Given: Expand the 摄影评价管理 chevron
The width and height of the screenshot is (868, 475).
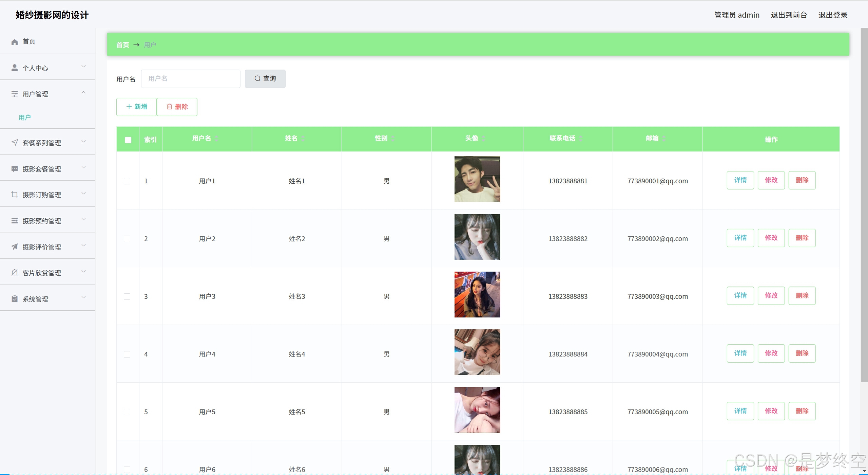Looking at the screenshot, I should point(83,245).
